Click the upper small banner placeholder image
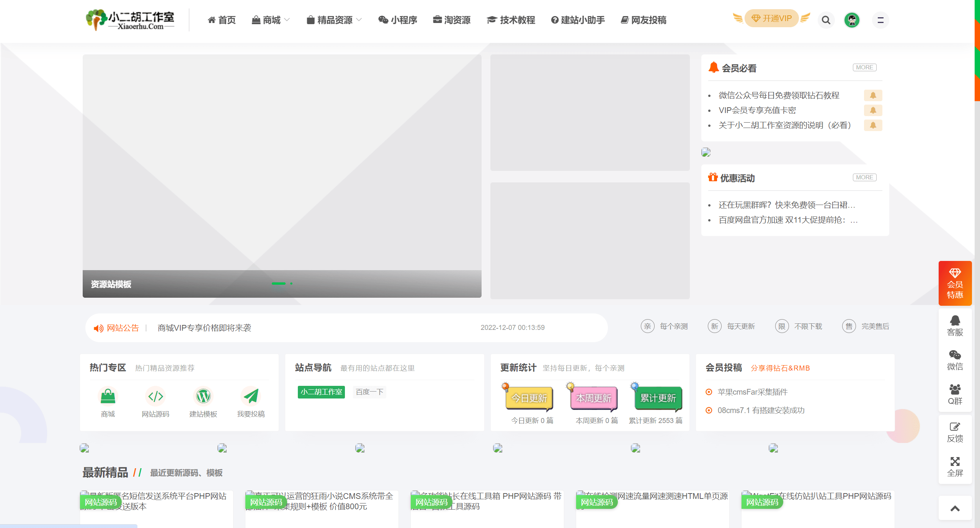 pos(590,113)
